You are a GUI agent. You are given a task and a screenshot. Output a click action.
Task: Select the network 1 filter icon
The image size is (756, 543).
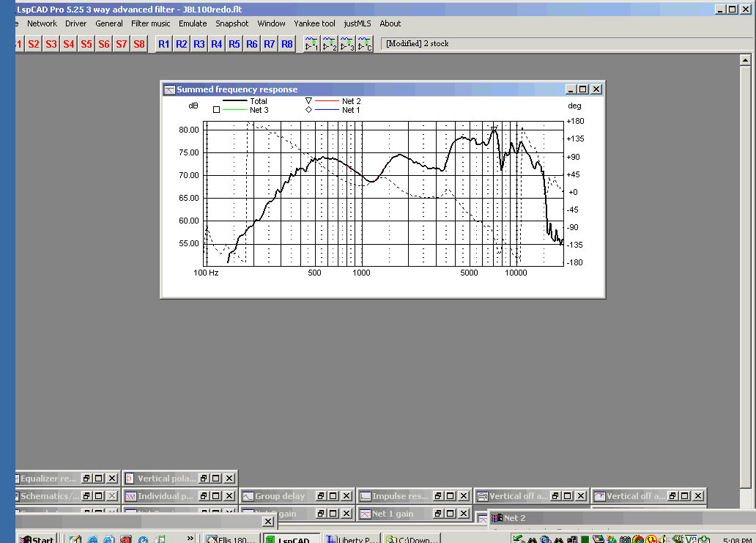point(312,44)
